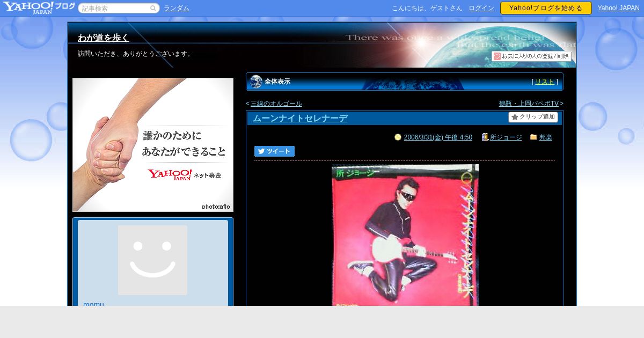Click お気に入りの人の登録/削除 button

coord(531,56)
